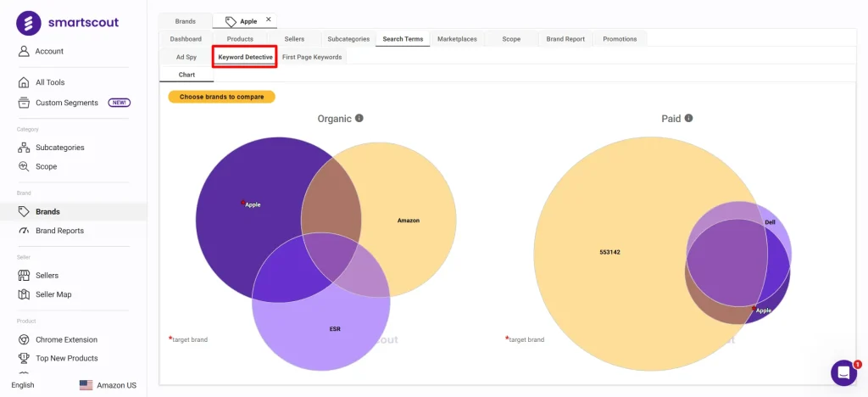Click the All Tools home icon
Viewport: 868px width, 397px height.
pos(24,82)
